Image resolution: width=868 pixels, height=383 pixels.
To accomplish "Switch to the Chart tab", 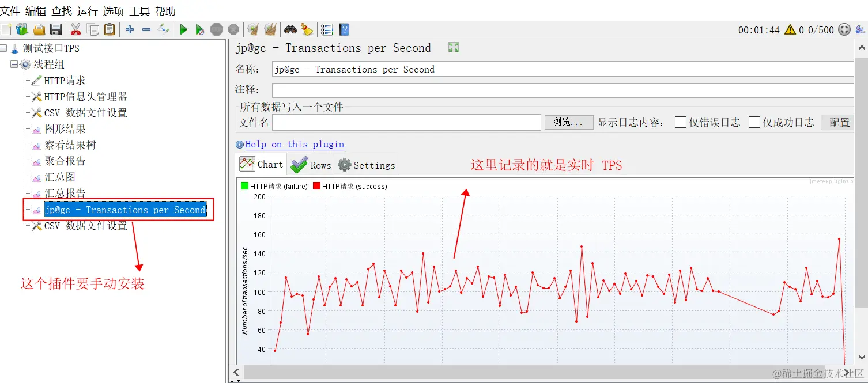I will click(x=262, y=164).
